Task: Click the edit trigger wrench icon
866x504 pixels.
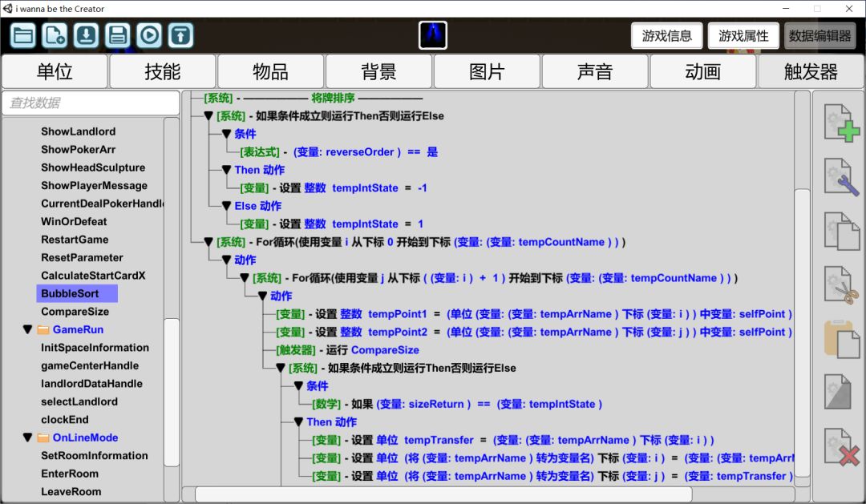Action: (841, 177)
